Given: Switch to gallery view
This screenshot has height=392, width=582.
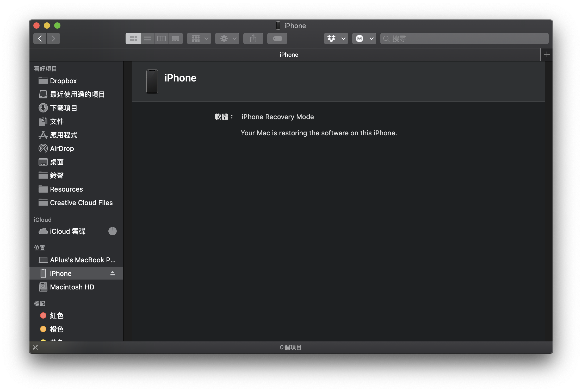Looking at the screenshot, I should coord(176,39).
